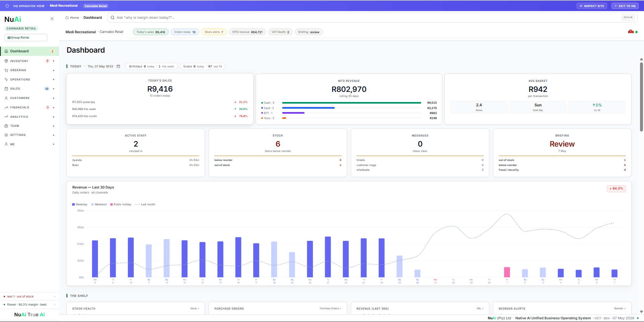
Task: Open the Briefing review pill
Action: click(x=309, y=32)
